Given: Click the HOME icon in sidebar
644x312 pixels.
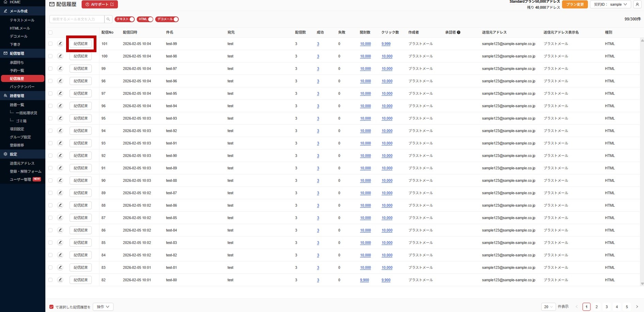Looking at the screenshot, I should [5, 2].
